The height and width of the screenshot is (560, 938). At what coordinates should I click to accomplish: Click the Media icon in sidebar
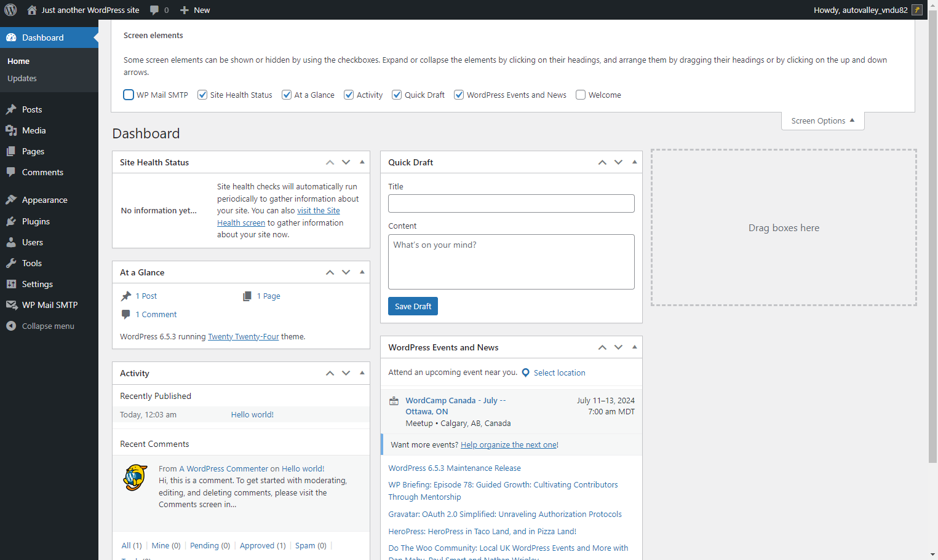point(11,130)
